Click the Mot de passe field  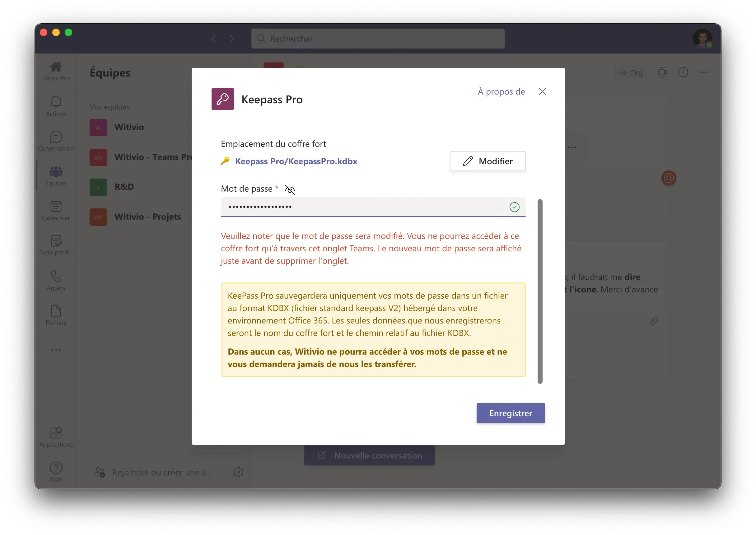[x=373, y=207]
